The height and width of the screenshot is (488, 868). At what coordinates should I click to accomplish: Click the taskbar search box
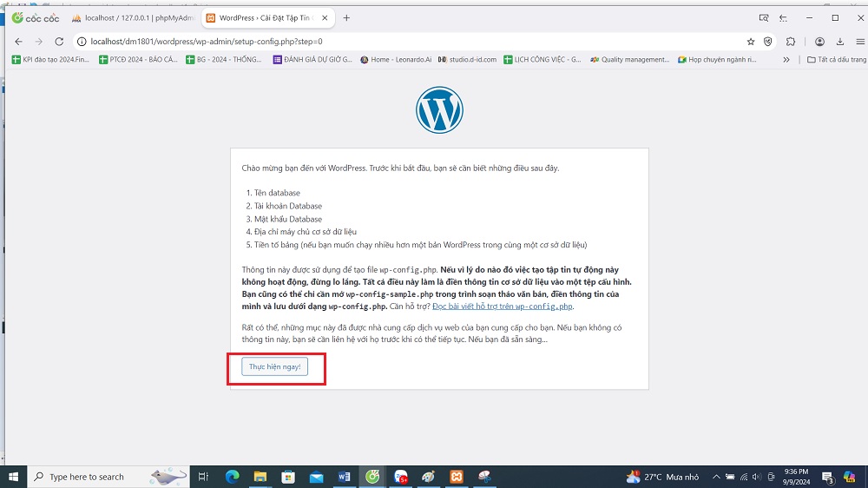coord(108,477)
